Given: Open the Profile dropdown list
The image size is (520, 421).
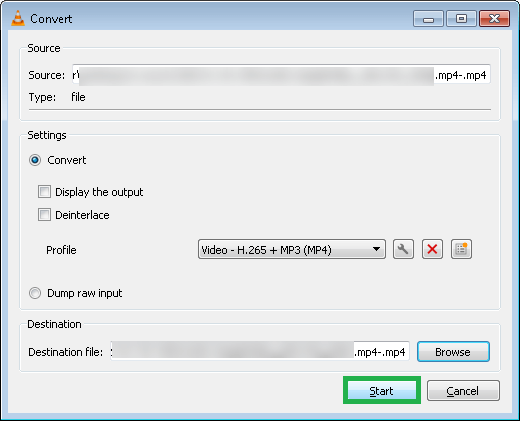Looking at the screenshot, I should point(292,249).
